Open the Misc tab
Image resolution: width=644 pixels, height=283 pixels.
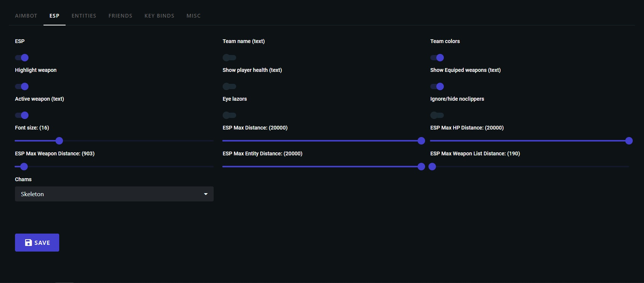[193, 16]
